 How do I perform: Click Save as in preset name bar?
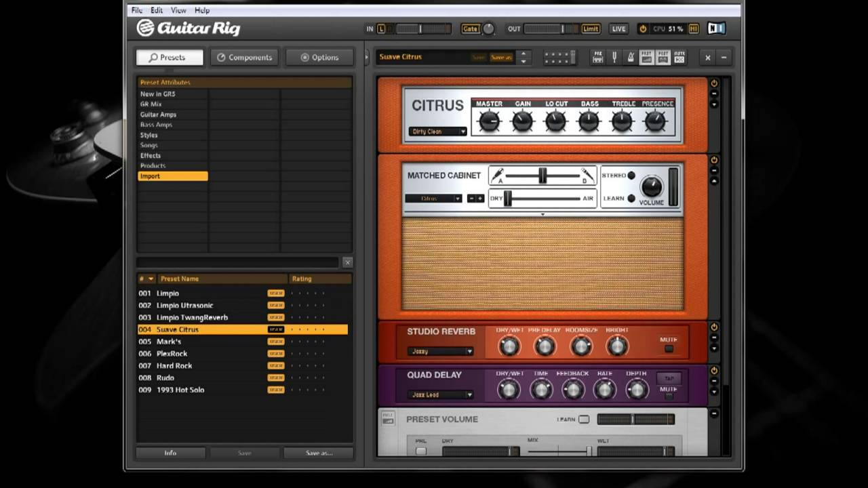pyautogui.click(x=501, y=58)
